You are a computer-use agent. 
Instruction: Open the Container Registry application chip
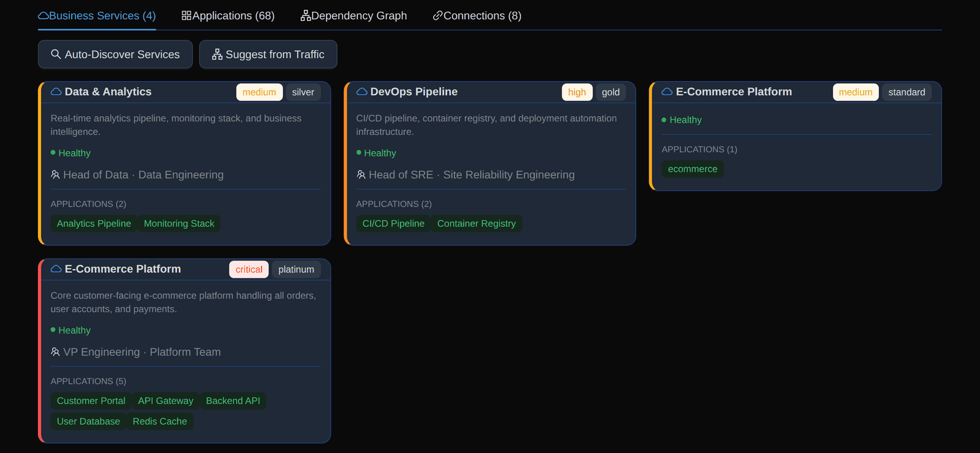[x=477, y=224]
